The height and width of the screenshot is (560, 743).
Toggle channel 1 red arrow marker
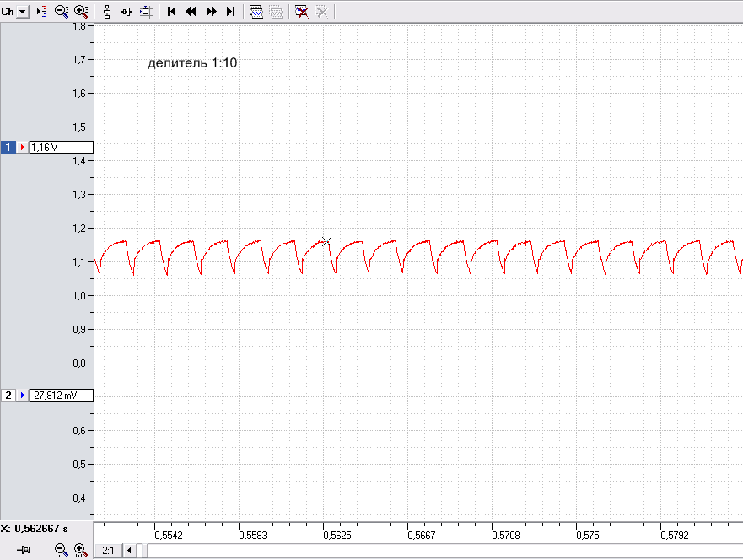tap(22, 148)
